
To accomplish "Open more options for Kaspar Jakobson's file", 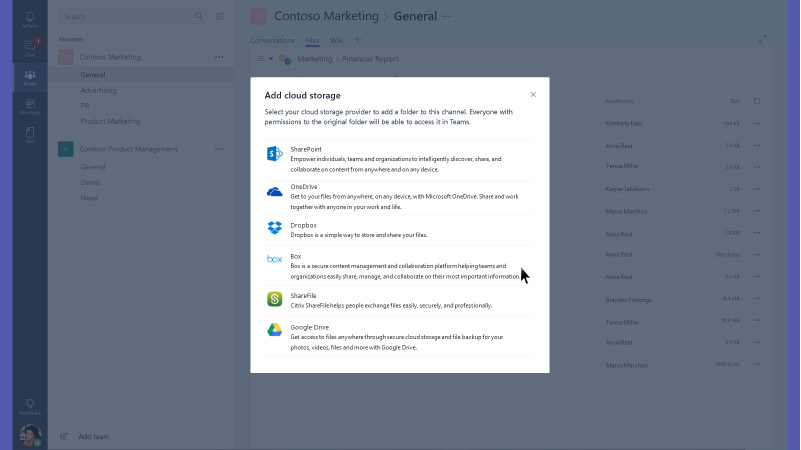I will coord(757,189).
